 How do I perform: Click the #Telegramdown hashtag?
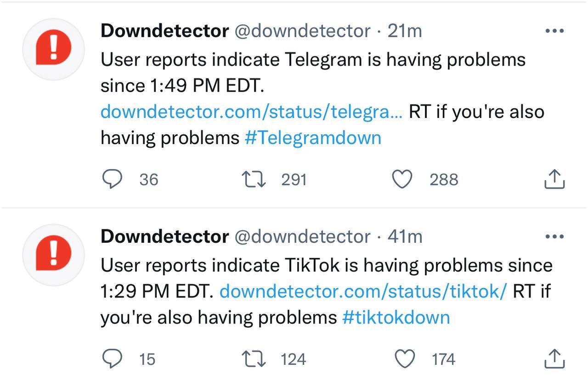pyautogui.click(x=313, y=138)
